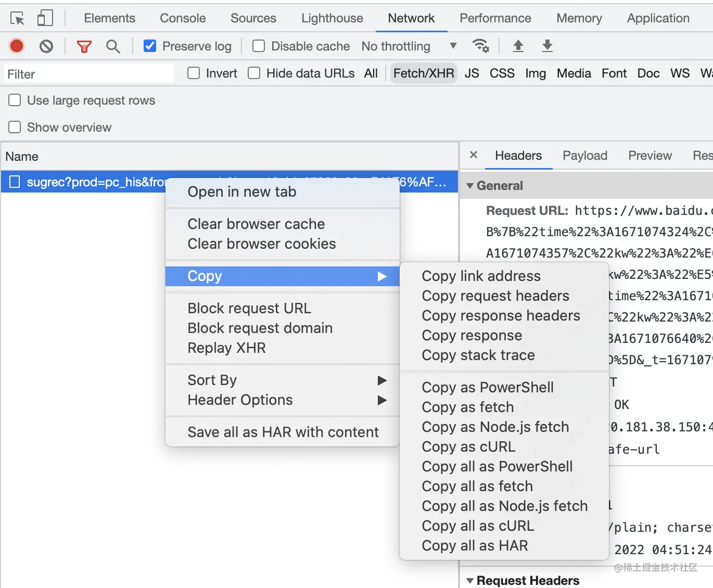Choose Copy as fetch
Viewport: 713px width, 588px height.
click(504, 407)
